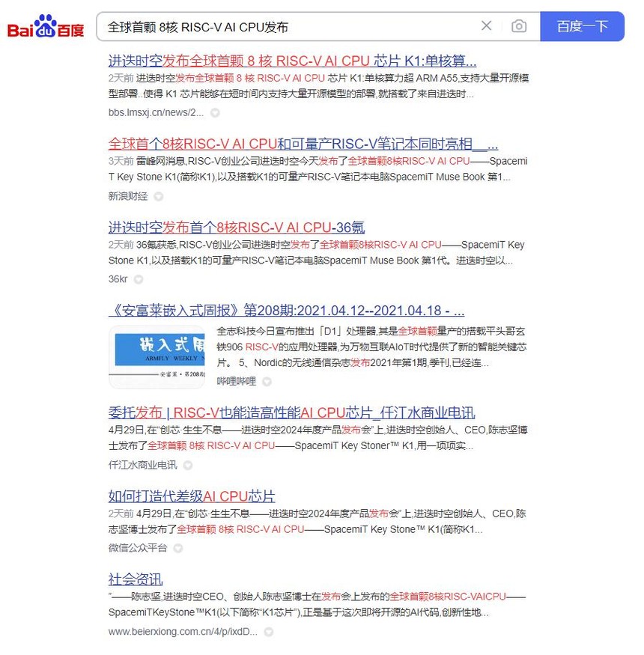This screenshot has height=655, width=644.
Task: Click the 微信公众平台 source label
Action: pyautogui.click(x=138, y=548)
